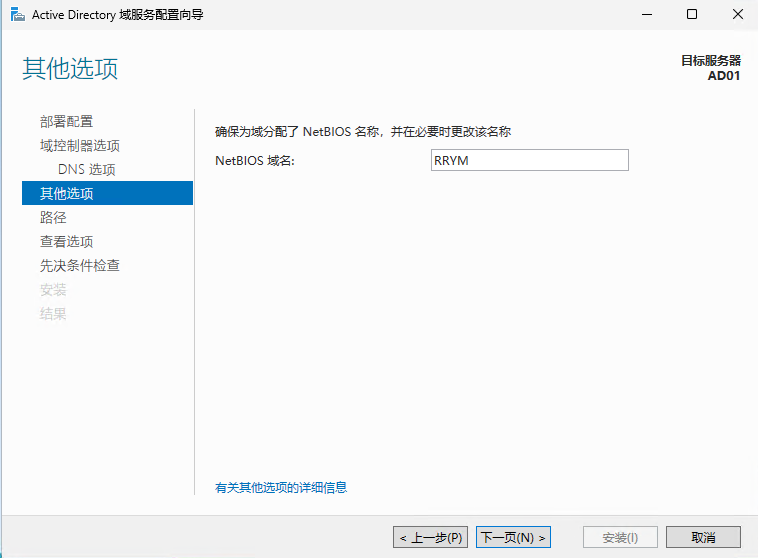Minimize the configuration wizard window
The width and height of the screenshot is (758, 558).
(646, 15)
